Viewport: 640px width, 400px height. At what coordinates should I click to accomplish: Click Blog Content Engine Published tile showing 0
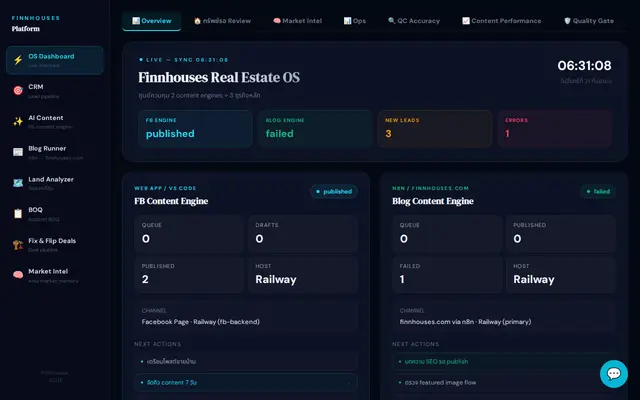point(561,234)
